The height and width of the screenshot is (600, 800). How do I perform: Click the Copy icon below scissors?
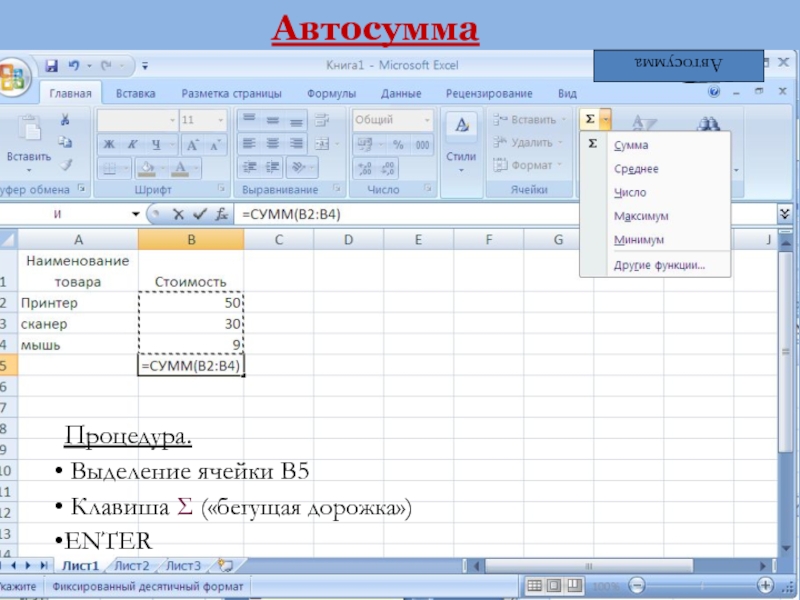(x=65, y=142)
